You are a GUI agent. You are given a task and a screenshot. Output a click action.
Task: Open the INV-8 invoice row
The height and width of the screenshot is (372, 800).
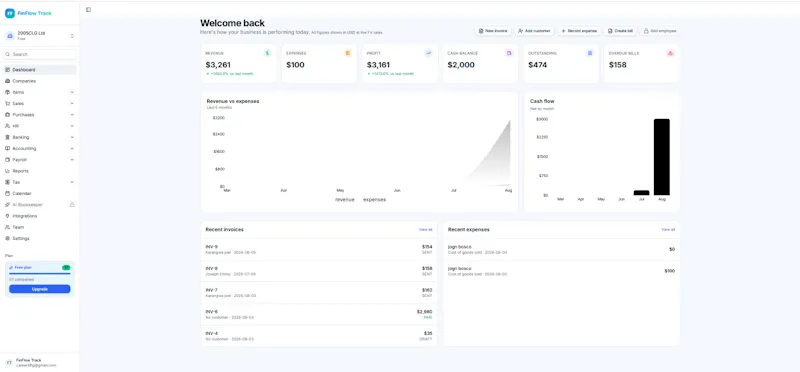click(x=319, y=271)
